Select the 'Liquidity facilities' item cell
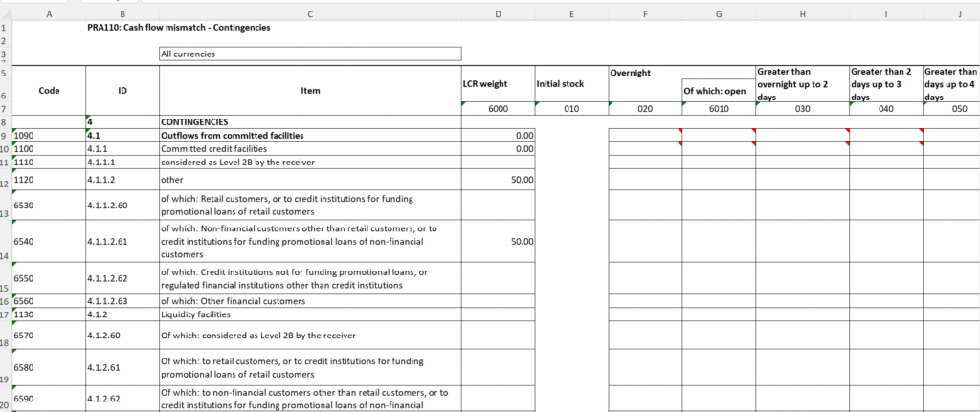The width and height of the screenshot is (980, 412). pos(310,314)
